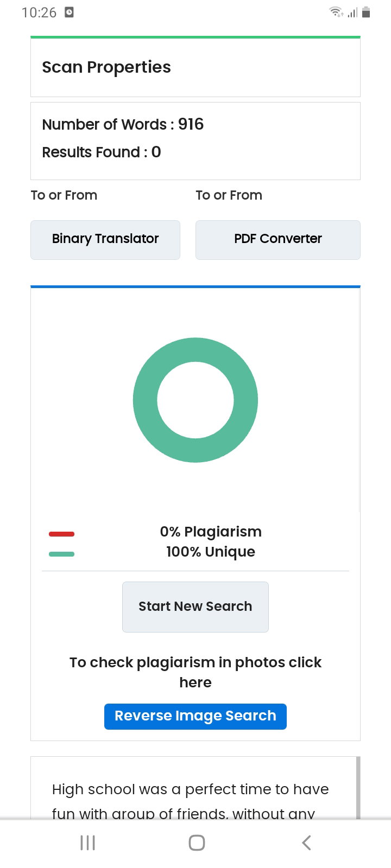
Task: Tap the Android back arrow icon
Action: (306, 843)
